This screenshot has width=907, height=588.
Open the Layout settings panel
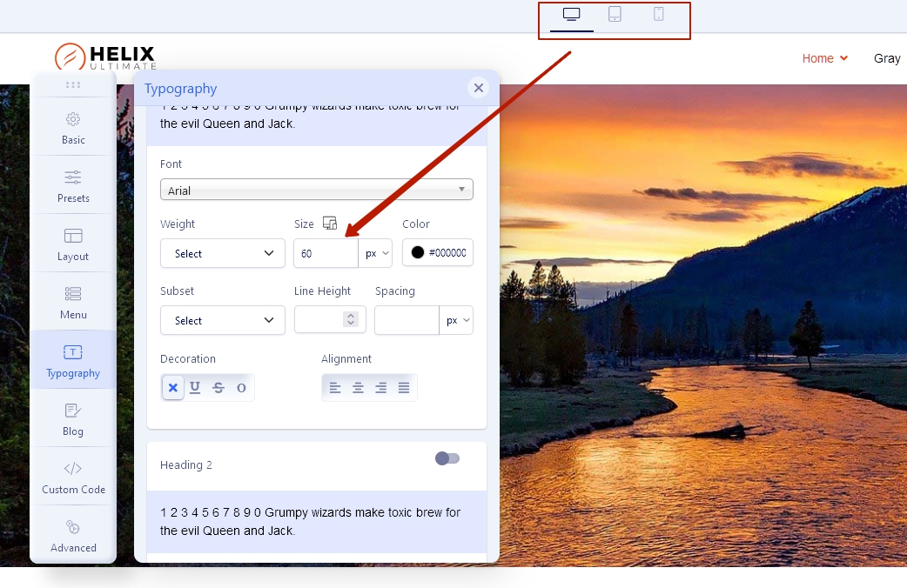point(73,244)
